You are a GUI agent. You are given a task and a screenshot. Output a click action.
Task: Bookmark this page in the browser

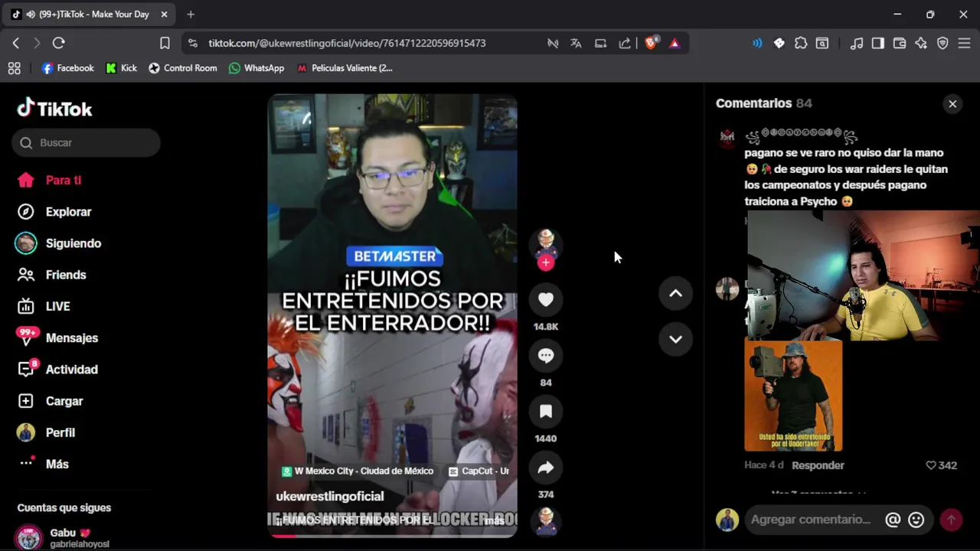click(165, 43)
